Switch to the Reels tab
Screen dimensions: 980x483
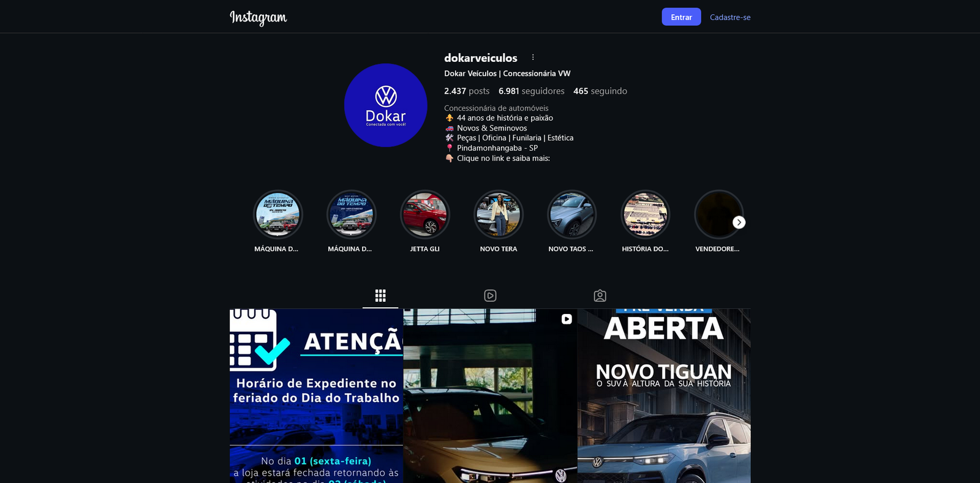(x=490, y=296)
